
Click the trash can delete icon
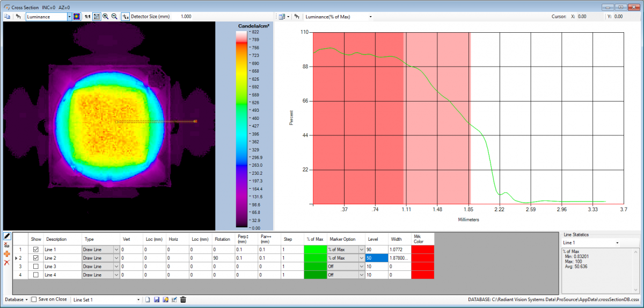click(x=183, y=299)
